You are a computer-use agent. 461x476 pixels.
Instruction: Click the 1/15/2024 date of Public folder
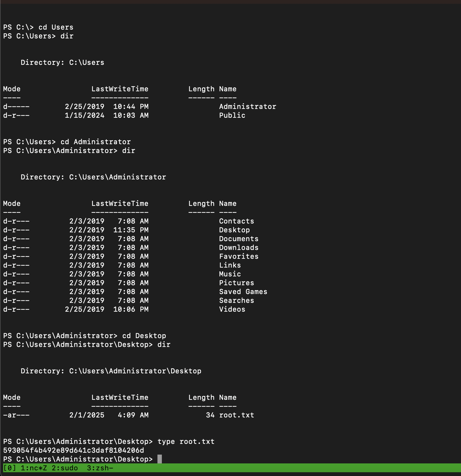click(x=84, y=115)
